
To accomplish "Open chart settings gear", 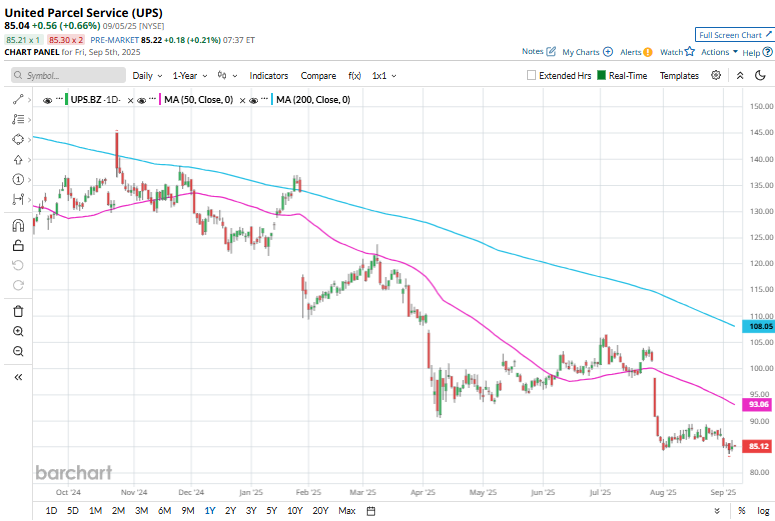I will (716, 75).
